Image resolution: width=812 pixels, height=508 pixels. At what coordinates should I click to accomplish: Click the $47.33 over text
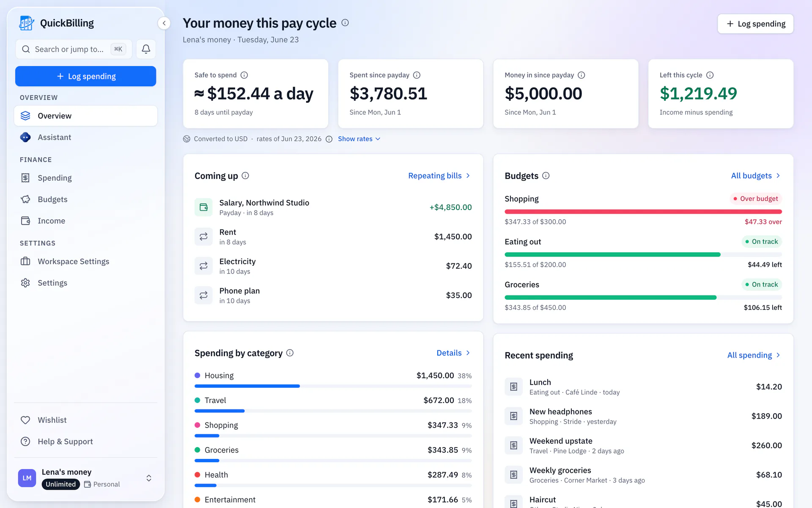click(x=763, y=222)
